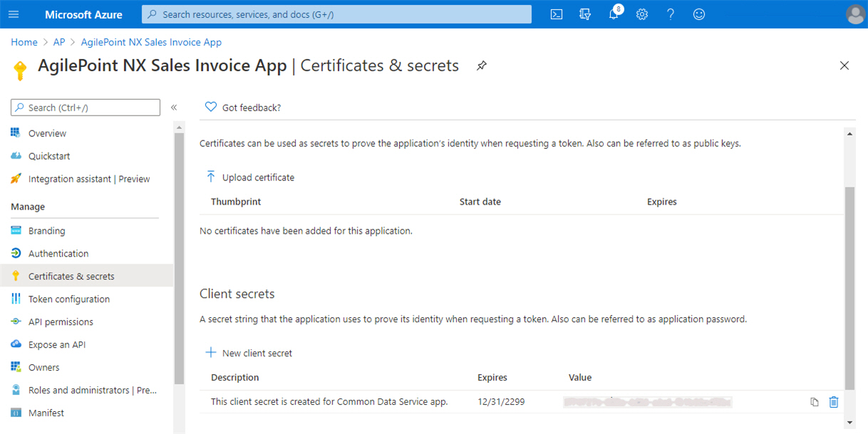Screen dimensions: 868x434
Task: Open the help question mark icon
Action: pyautogui.click(x=671, y=14)
